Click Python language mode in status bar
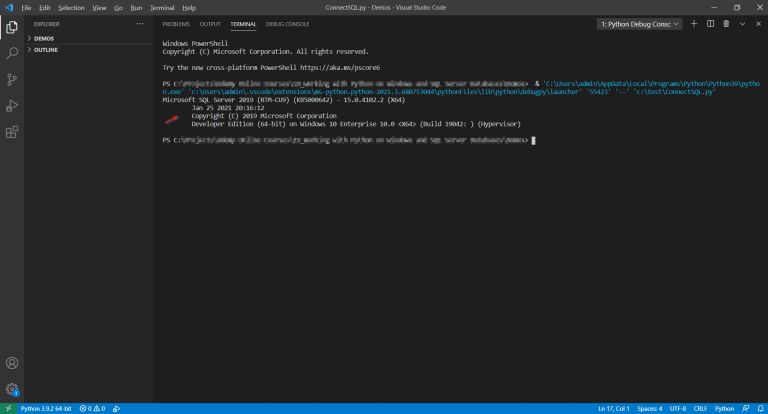The height and width of the screenshot is (414, 768). coord(724,409)
